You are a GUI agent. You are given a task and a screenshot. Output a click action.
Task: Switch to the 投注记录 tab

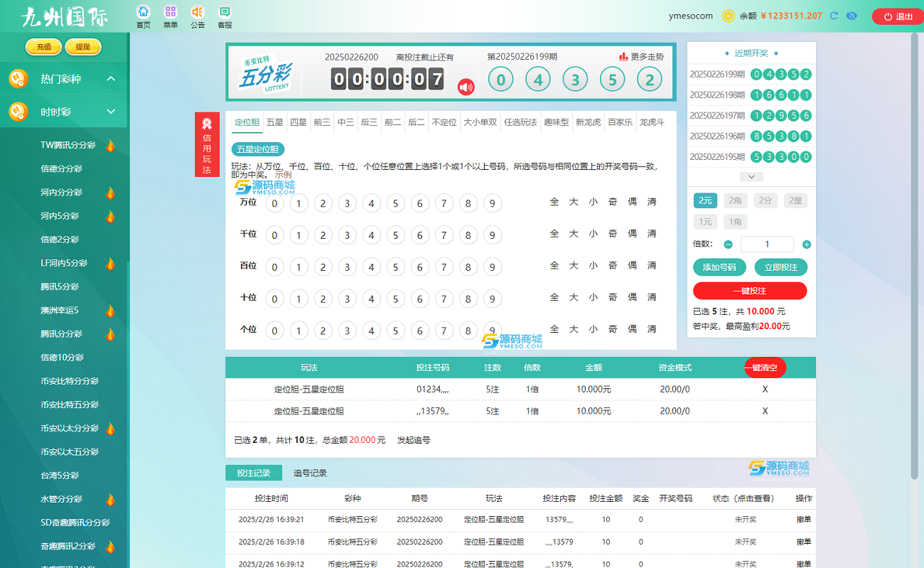[x=254, y=473]
